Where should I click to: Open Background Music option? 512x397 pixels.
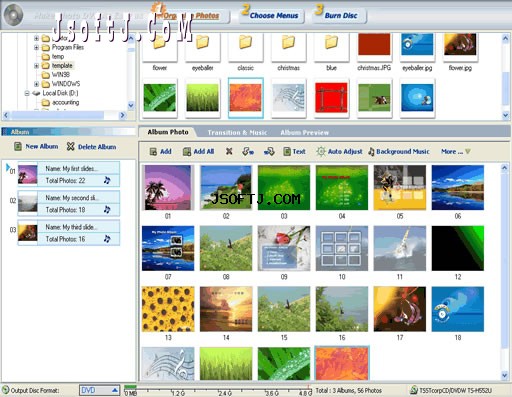(x=399, y=152)
